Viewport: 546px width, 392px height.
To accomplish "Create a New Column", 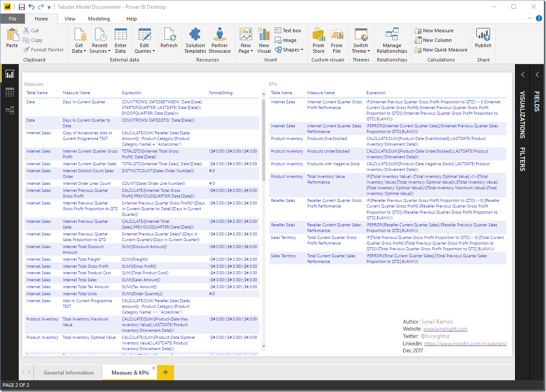I will (x=433, y=40).
